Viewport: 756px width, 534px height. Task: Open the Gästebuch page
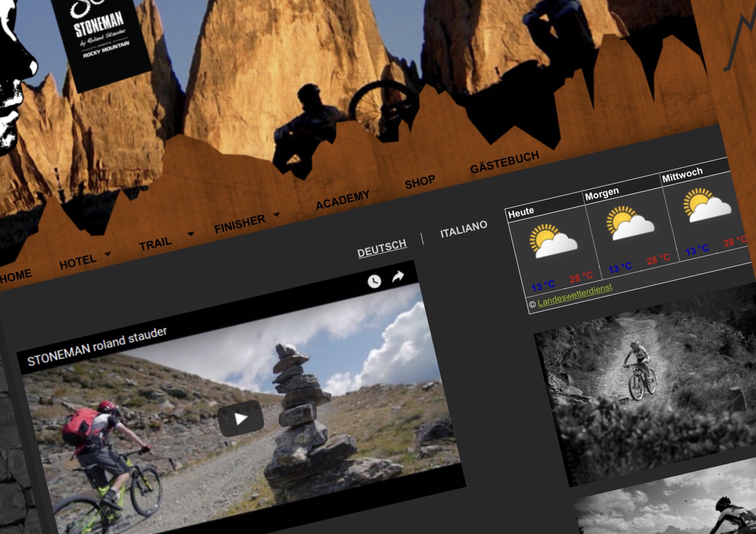pos(504,162)
